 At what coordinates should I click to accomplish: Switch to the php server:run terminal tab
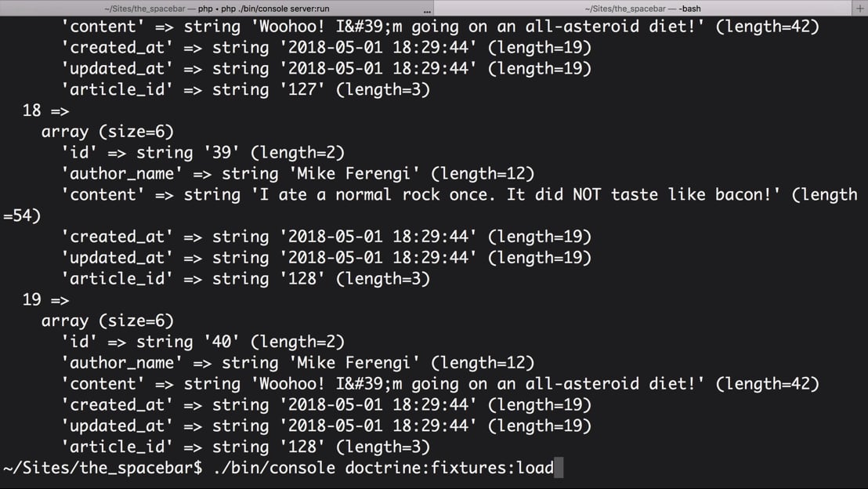click(x=216, y=9)
